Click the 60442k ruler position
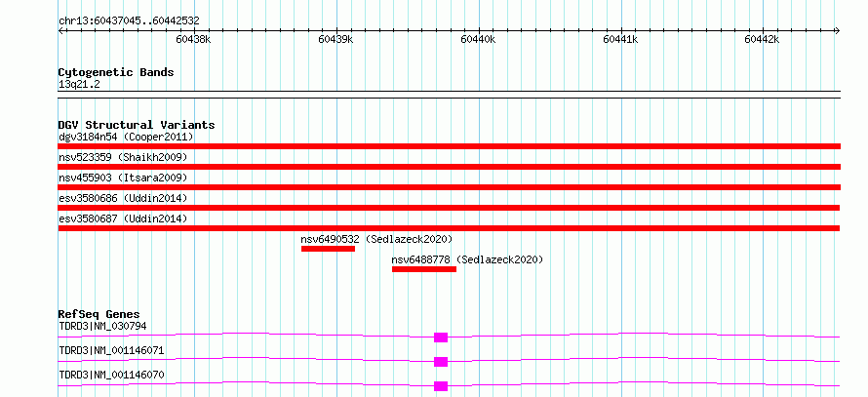868x397 pixels. (763, 39)
